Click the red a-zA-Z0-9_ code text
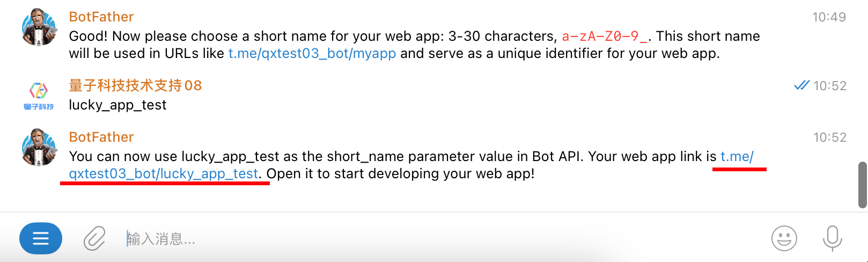Image resolution: width=868 pixels, height=262 pixels. tap(605, 36)
